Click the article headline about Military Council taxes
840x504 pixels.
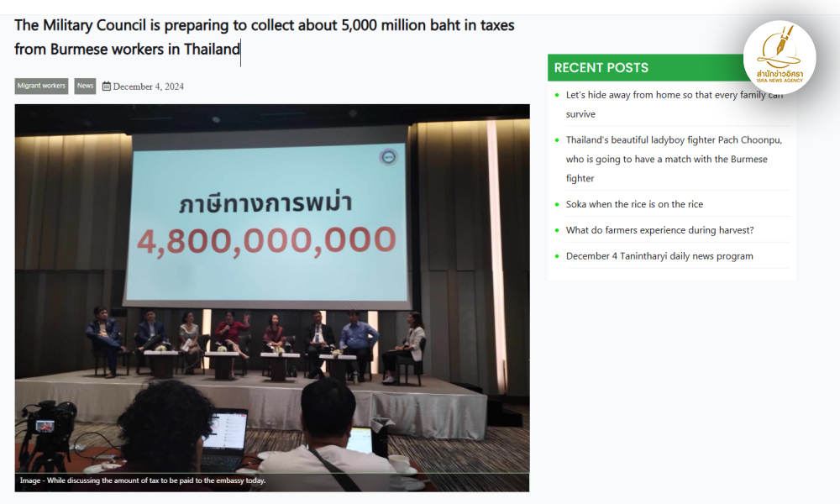[x=264, y=37]
